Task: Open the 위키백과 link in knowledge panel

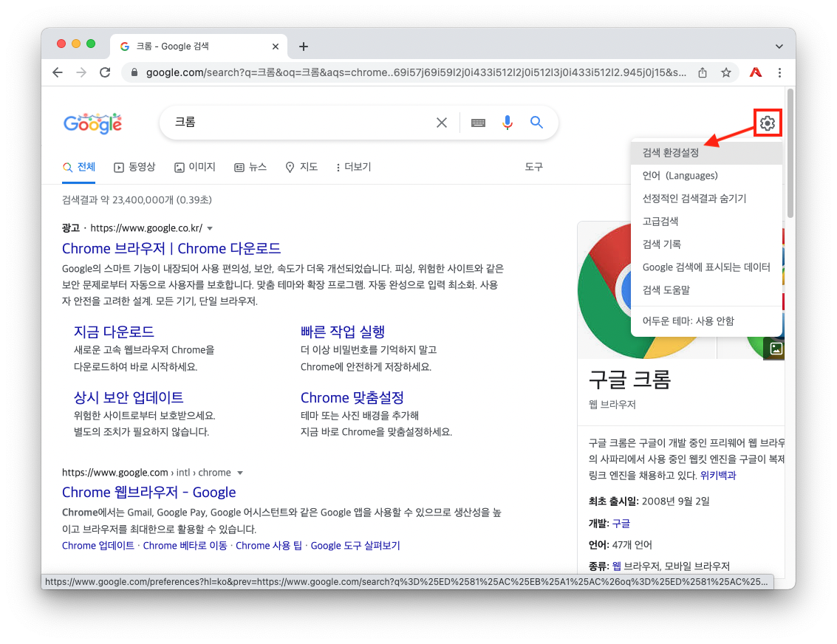Action: (x=718, y=476)
